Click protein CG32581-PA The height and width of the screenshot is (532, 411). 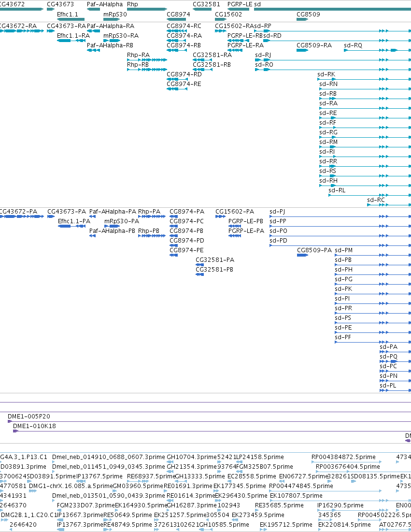pyautogui.click(x=215, y=260)
